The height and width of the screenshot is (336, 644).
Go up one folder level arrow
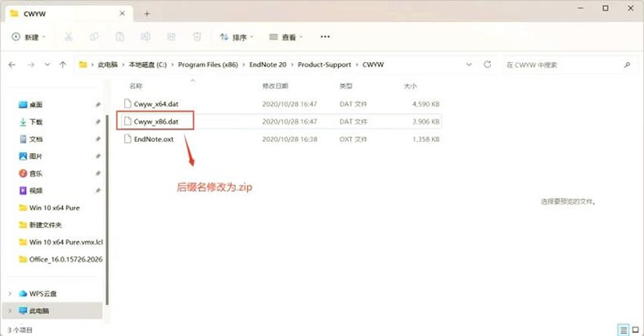63,64
